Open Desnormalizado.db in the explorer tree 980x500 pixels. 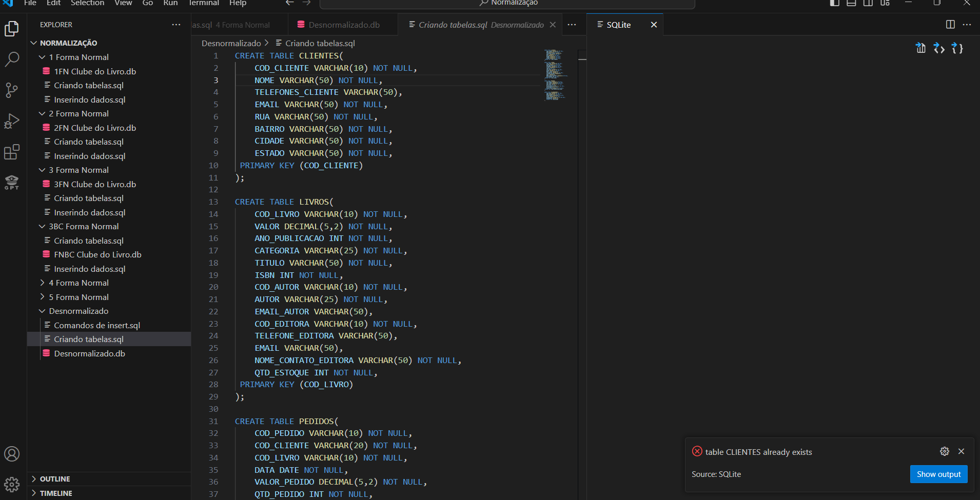click(x=109, y=353)
